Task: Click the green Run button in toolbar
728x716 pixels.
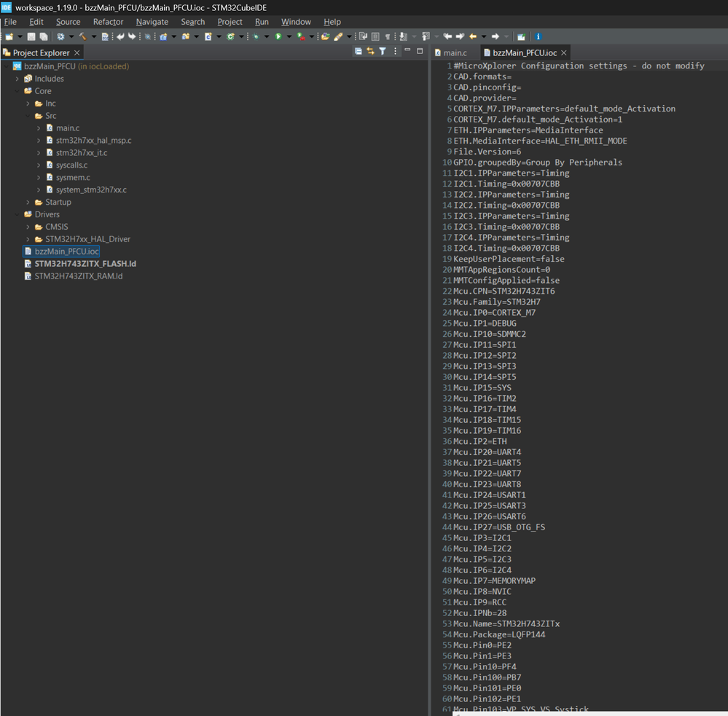Action: click(278, 36)
